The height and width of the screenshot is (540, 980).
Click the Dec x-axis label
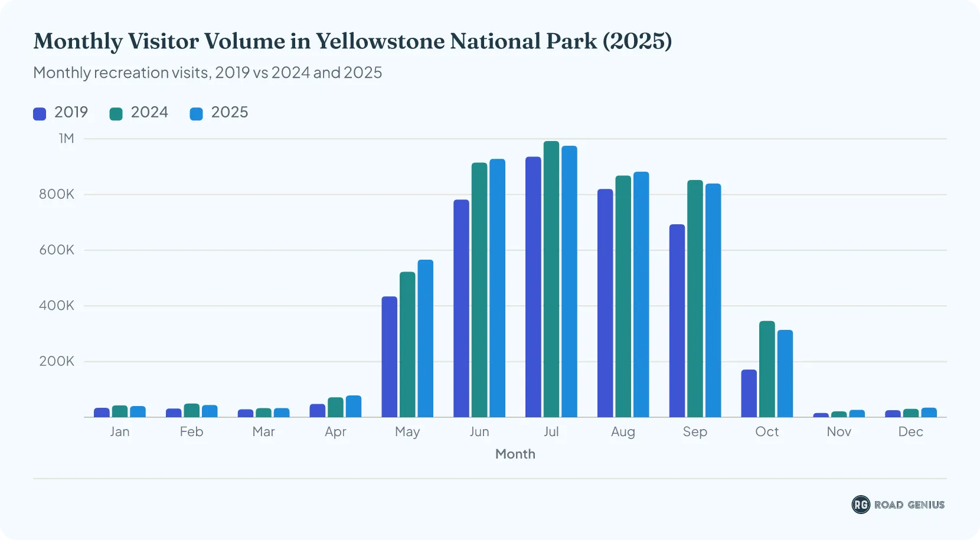coord(911,431)
